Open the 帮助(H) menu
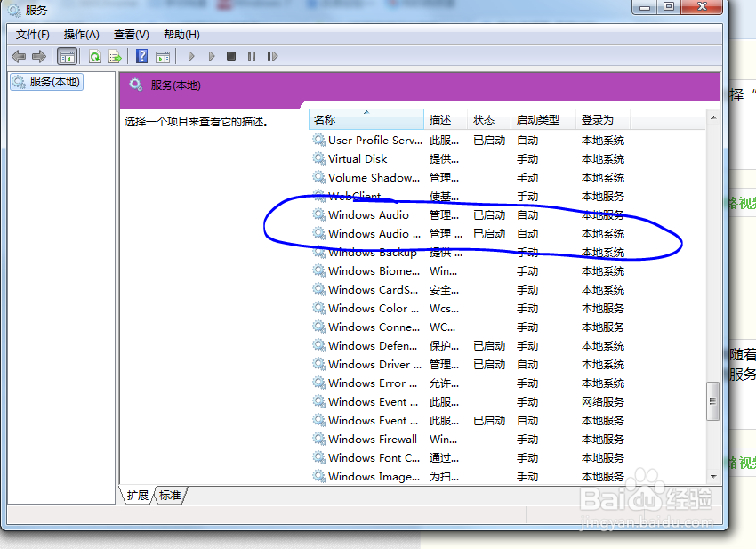 click(x=181, y=35)
